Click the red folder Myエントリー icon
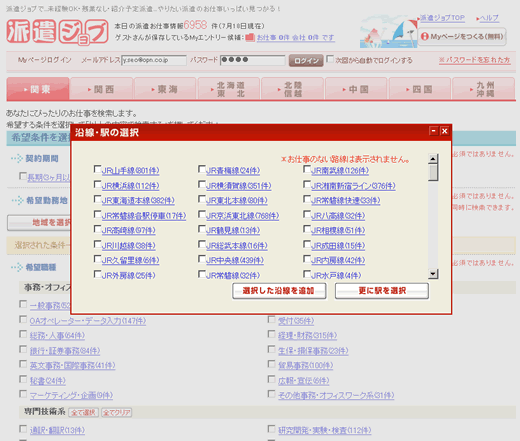Screen dimensions: 520x441 250,37
